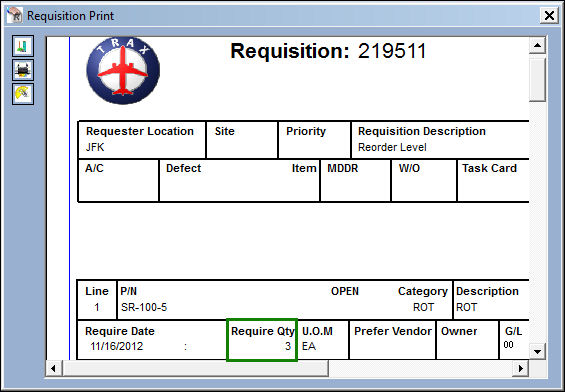This screenshot has width=565, height=392.
Task: Click the vertical scrollbar thumb
Action: pos(537,80)
